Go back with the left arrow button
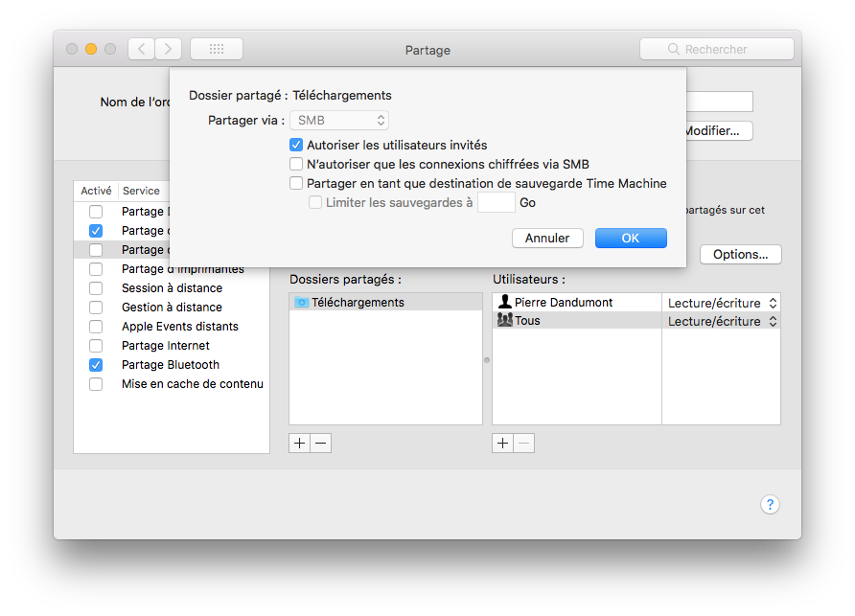855x616 pixels. (x=142, y=49)
